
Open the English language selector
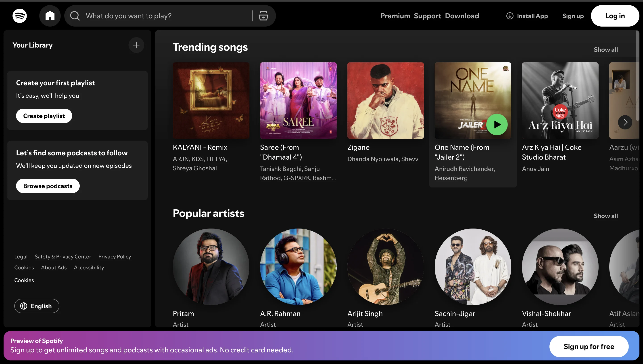pos(37,306)
